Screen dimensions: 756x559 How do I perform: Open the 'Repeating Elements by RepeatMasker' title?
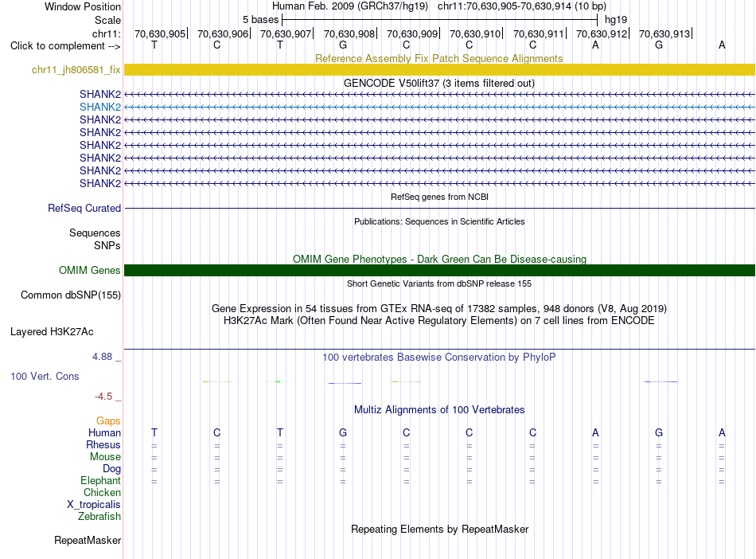[440, 529]
